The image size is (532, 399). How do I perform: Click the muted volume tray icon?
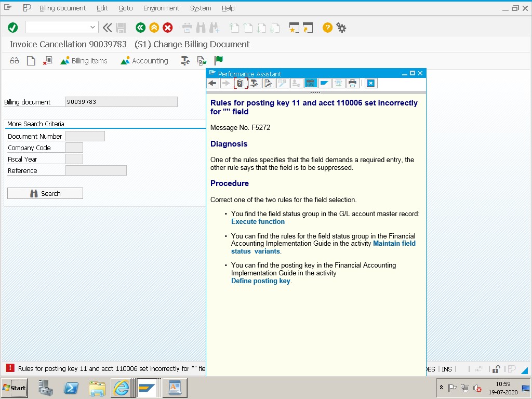(477, 388)
